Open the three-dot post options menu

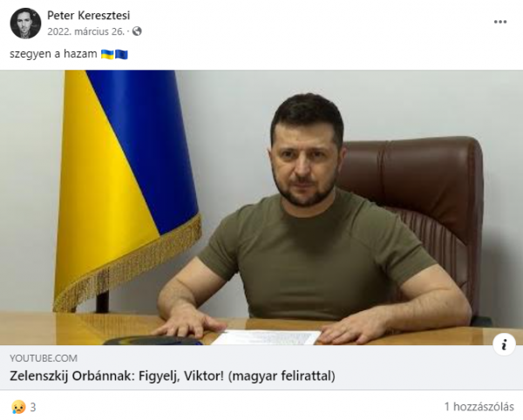coord(500,22)
